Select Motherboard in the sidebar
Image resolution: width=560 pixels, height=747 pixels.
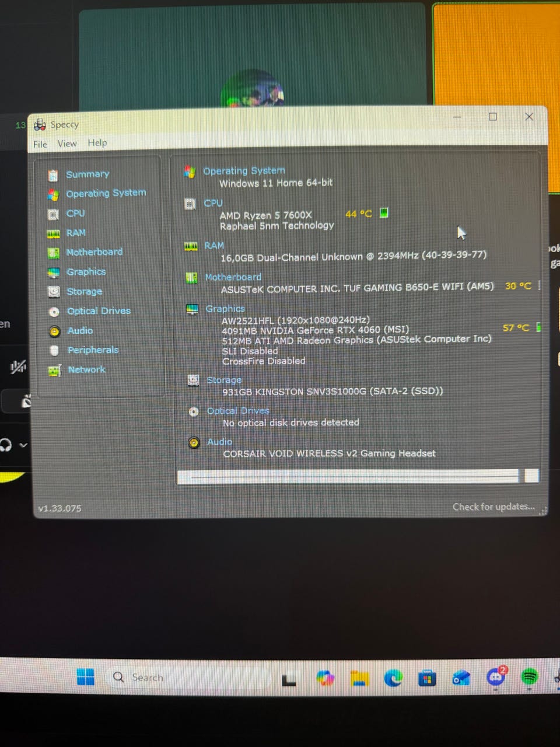click(94, 252)
